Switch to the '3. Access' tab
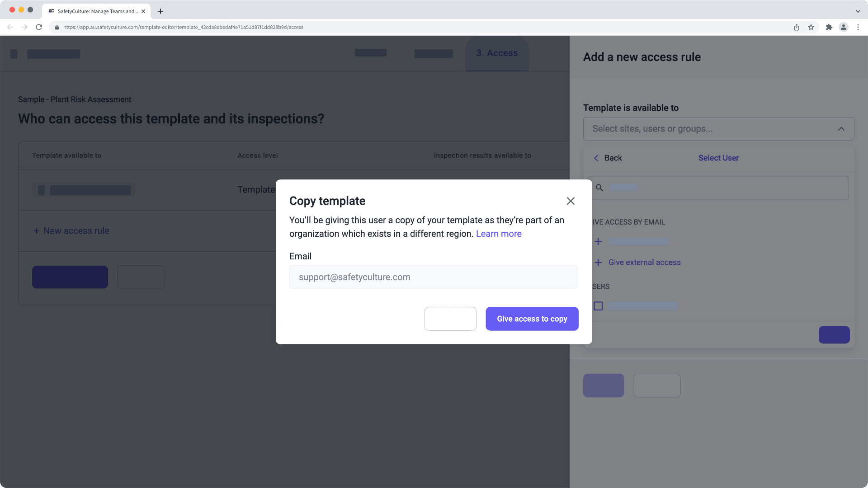 click(497, 53)
